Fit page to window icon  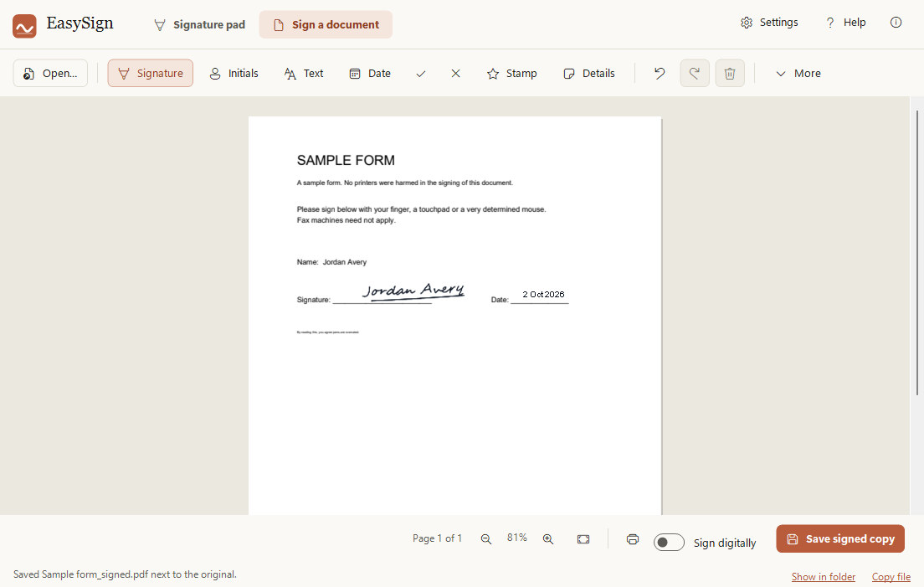click(583, 538)
